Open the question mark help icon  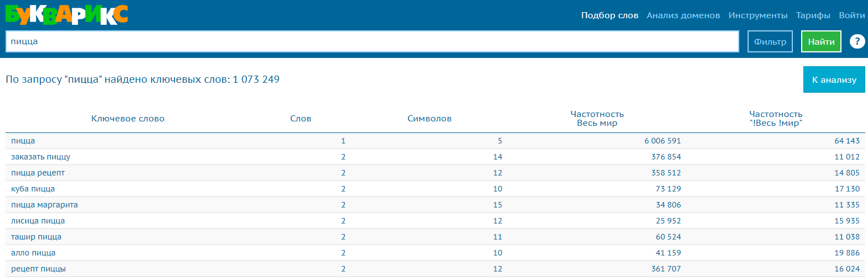[x=857, y=41]
